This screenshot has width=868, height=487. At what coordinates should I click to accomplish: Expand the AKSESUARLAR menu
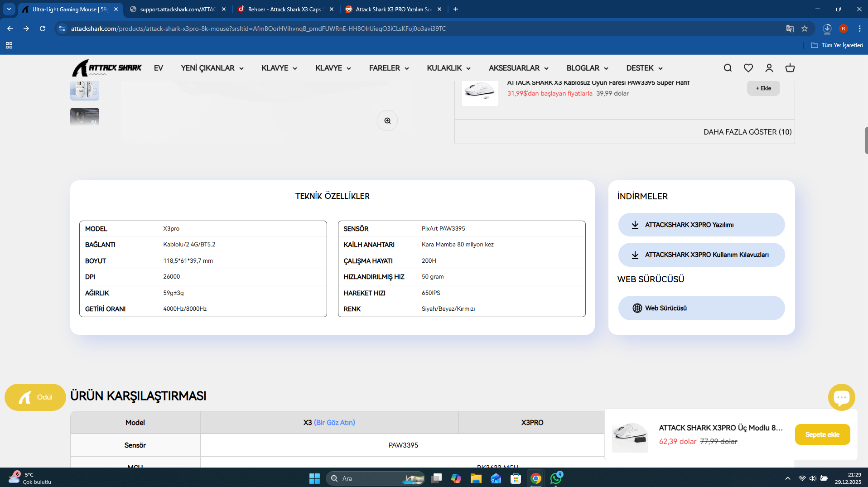pyautogui.click(x=518, y=68)
